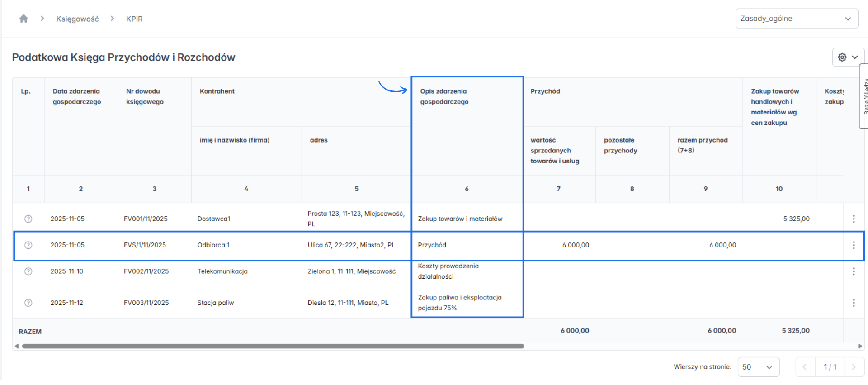Screen dimensions: 868x385
Task: Open three-dot menu for Odbiorca 1 row
Action: 854,245
